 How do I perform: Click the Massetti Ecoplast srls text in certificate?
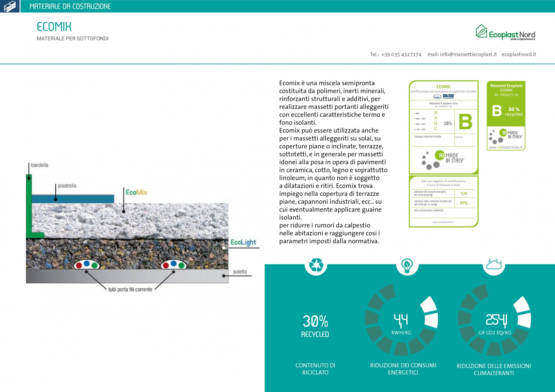[x=443, y=103]
